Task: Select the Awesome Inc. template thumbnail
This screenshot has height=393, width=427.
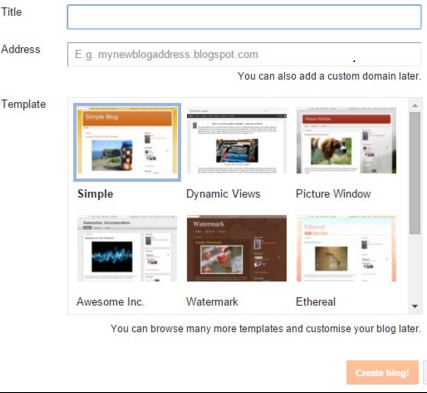Action: [127, 249]
